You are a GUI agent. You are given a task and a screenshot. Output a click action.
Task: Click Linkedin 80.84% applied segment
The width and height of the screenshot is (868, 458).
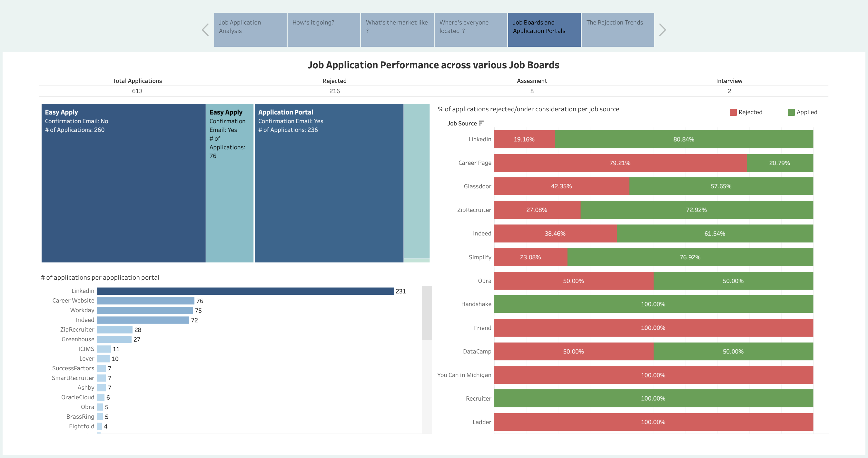[x=684, y=139]
